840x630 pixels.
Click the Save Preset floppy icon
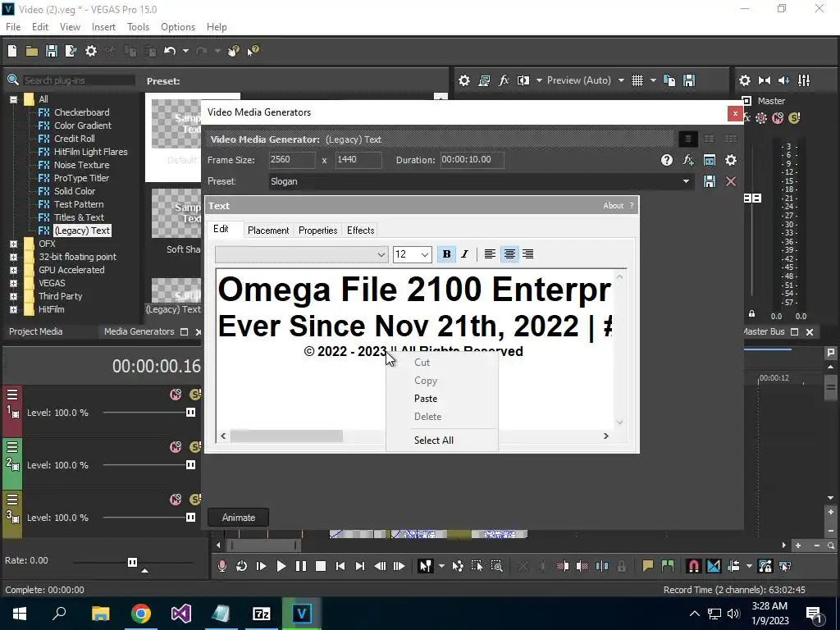(710, 181)
